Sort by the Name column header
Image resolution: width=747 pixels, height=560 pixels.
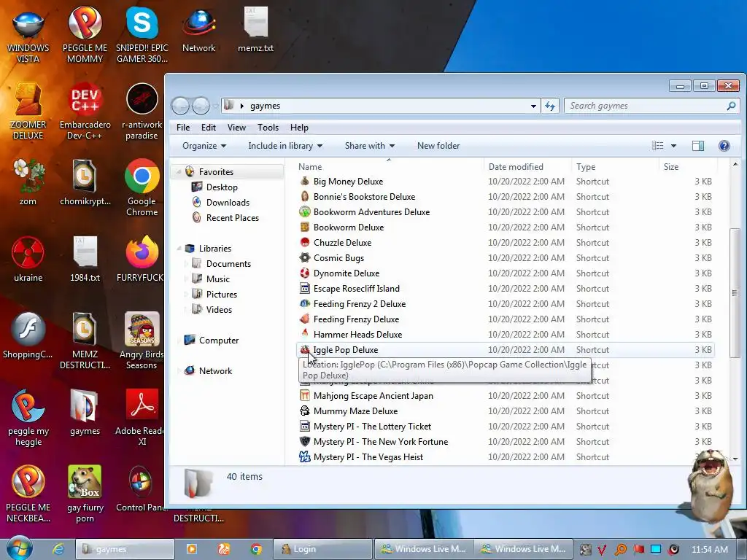pyautogui.click(x=389, y=167)
